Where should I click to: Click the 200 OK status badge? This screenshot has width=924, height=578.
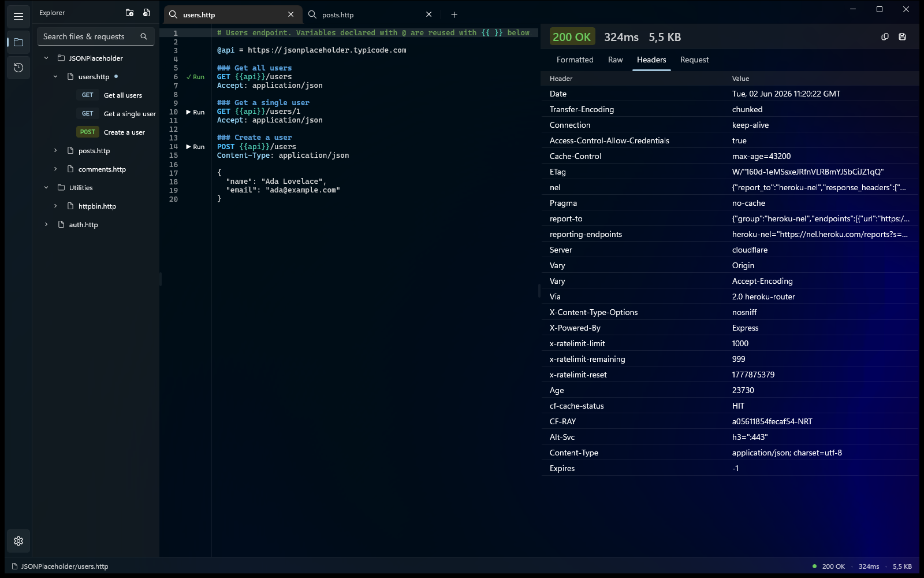pyautogui.click(x=572, y=37)
